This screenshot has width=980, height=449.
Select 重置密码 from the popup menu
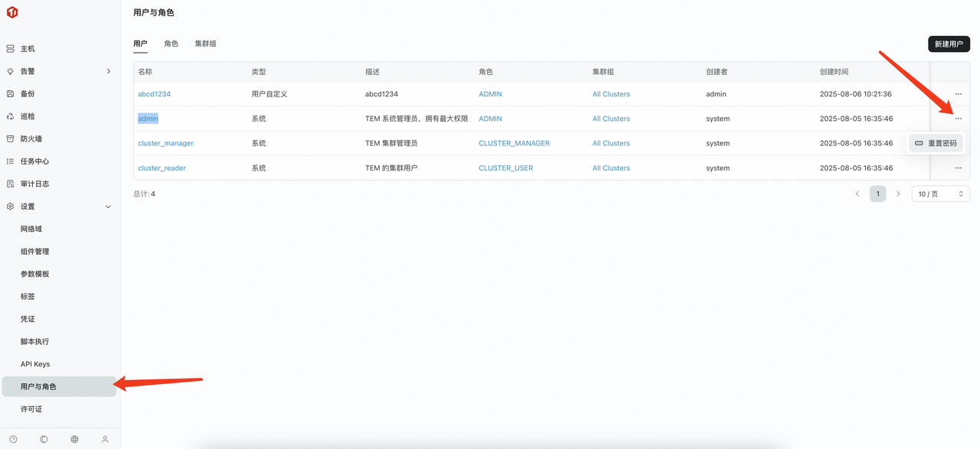[x=936, y=143]
